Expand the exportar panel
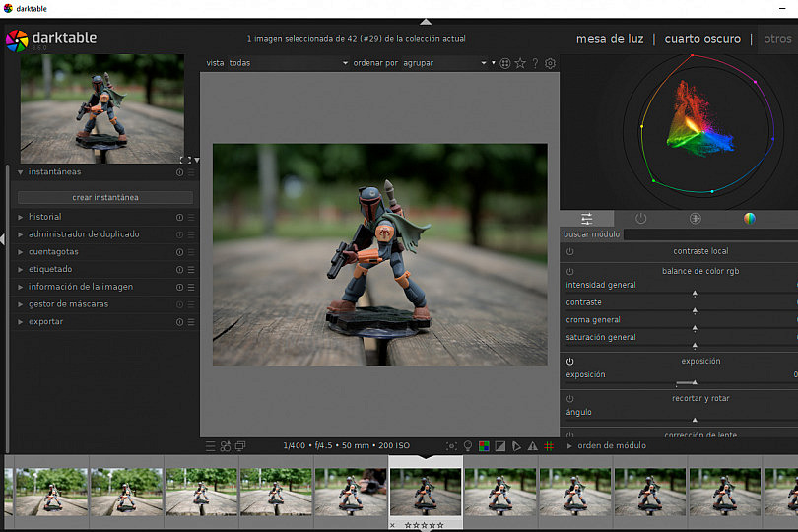 click(21, 322)
